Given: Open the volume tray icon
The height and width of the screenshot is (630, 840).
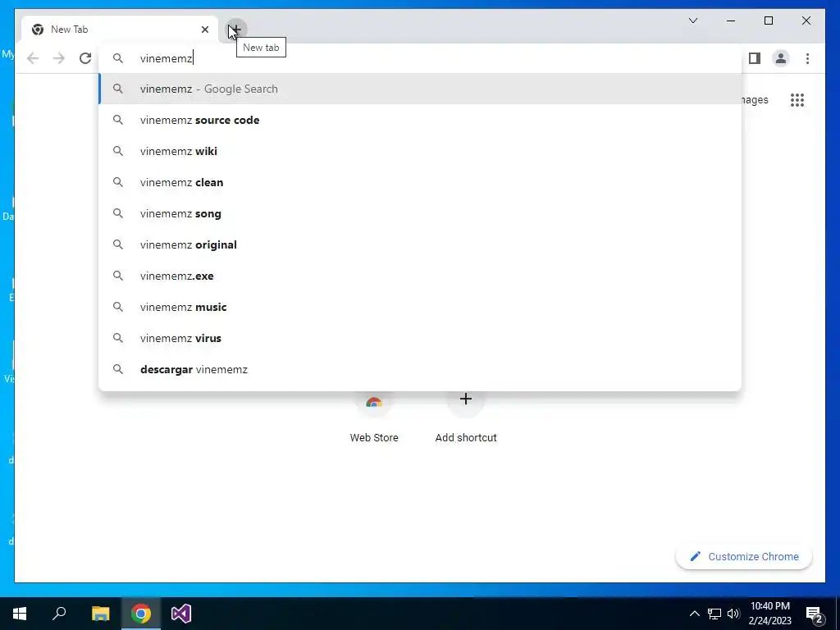Looking at the screenshot, I should pyautogui.click(x=733, y=614).
